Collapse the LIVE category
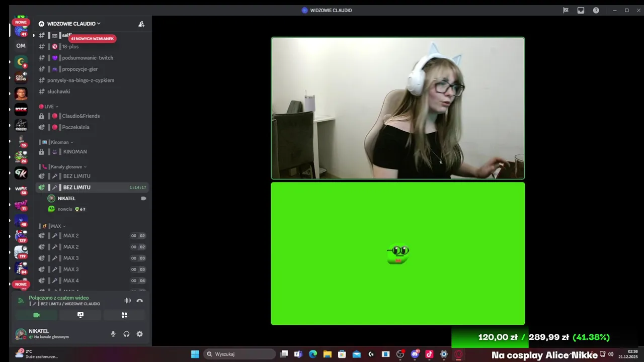The image size is (644, 362). click(x=49, y=107)
